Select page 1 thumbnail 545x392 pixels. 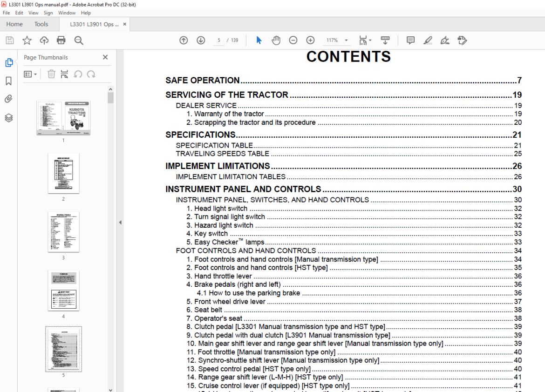coord(63,118)
